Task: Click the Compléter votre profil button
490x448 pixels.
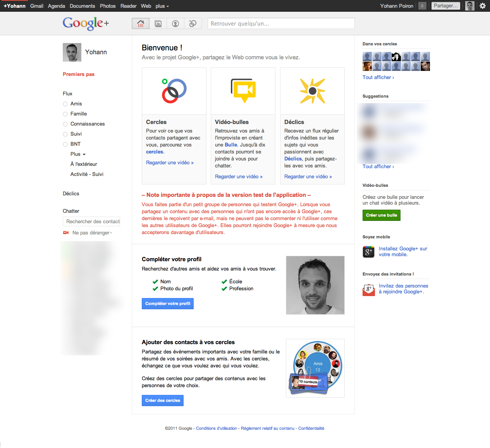Action: coord(168,303)
